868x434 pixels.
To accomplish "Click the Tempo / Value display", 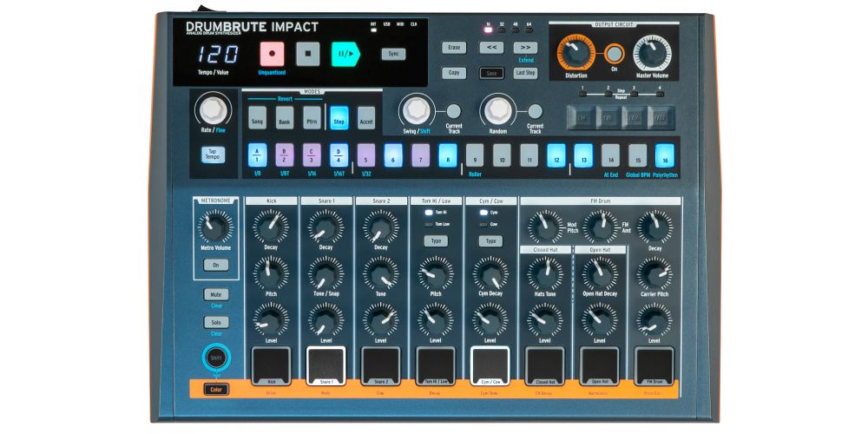I will coord(218,54).
